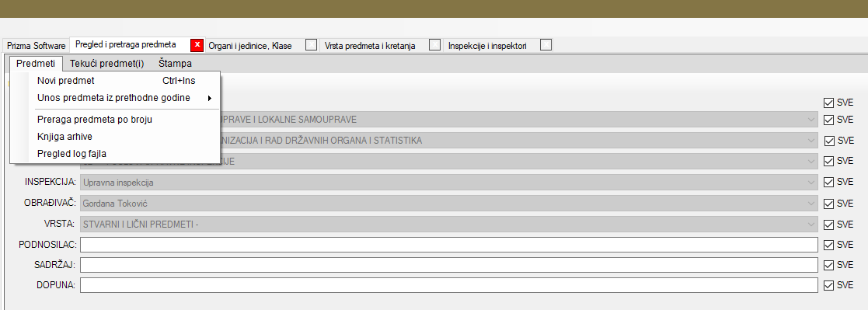
Task: Choose Novi predmet menu entry
Action: pos(115,81)
